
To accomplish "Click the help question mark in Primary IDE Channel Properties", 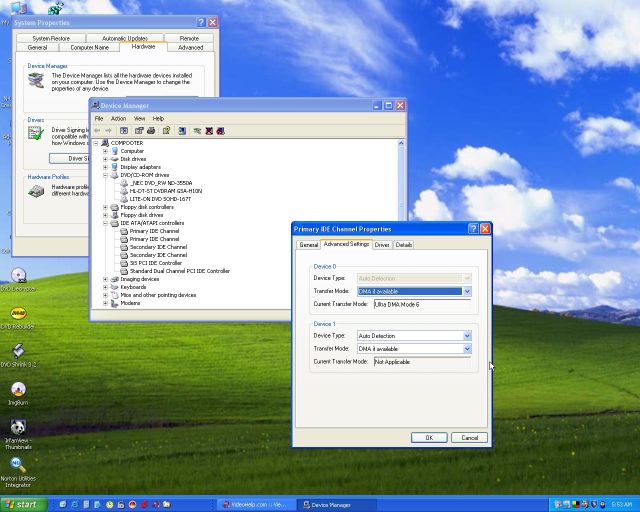I will pyautogui.click(x=473, y=229).
